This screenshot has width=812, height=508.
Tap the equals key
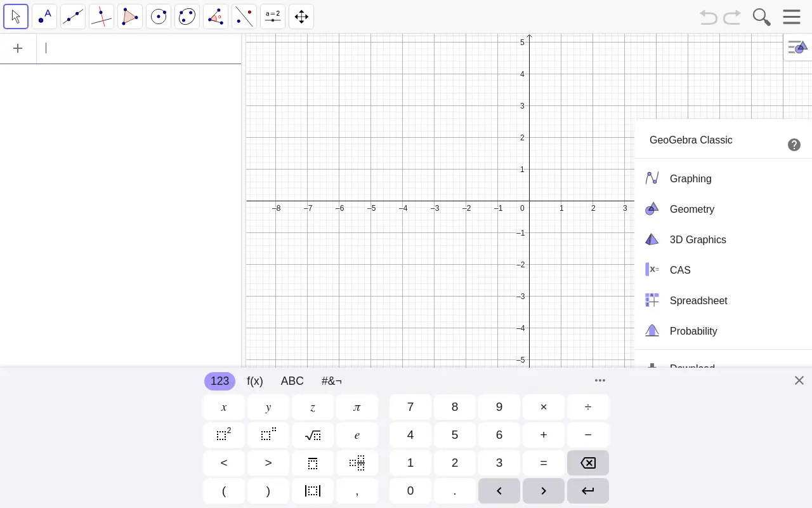click(544, 463)
